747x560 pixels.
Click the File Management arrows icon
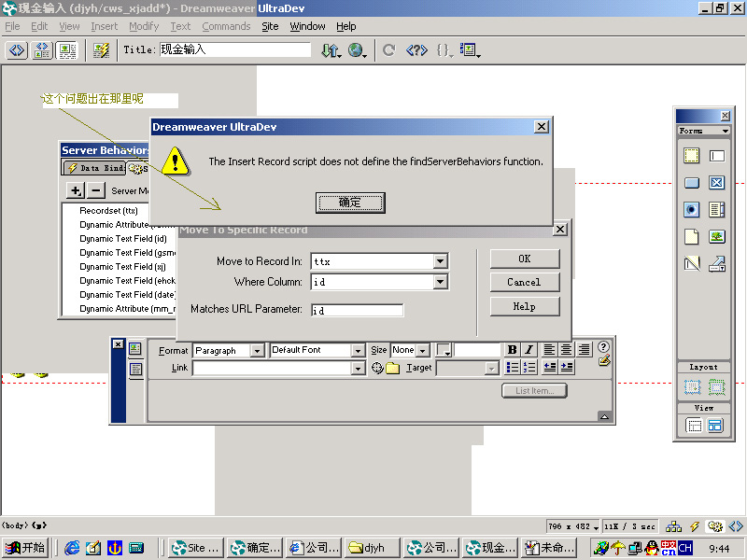331,50
